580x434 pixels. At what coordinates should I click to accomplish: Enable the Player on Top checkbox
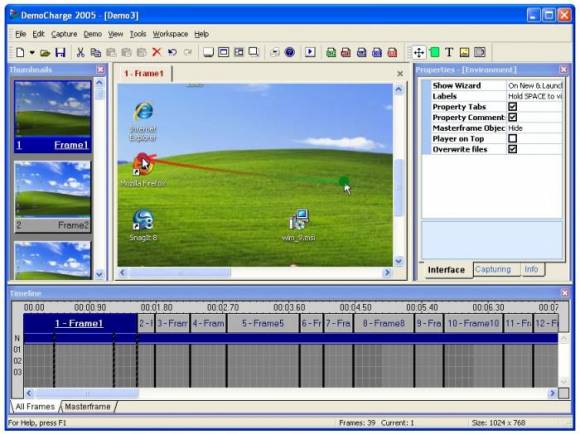[512, 138]
